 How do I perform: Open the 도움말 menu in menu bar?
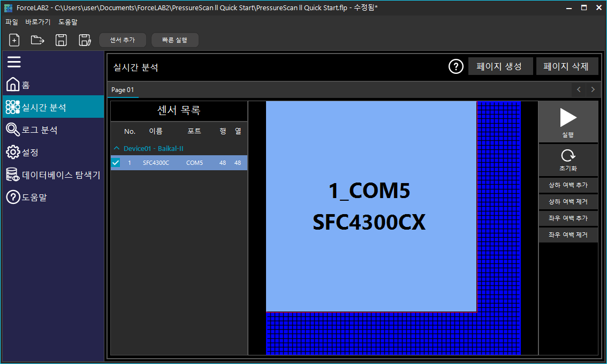point(68,22)
